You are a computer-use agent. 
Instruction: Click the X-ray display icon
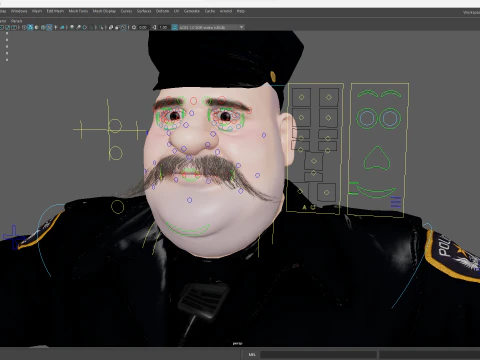pyautogui.click(x=110, y=27)
